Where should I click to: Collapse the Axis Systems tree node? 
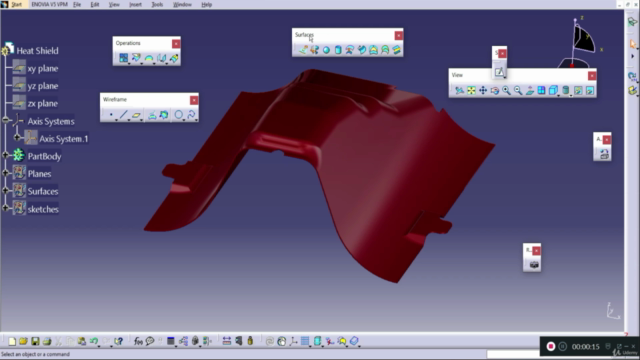pos(5,120)
